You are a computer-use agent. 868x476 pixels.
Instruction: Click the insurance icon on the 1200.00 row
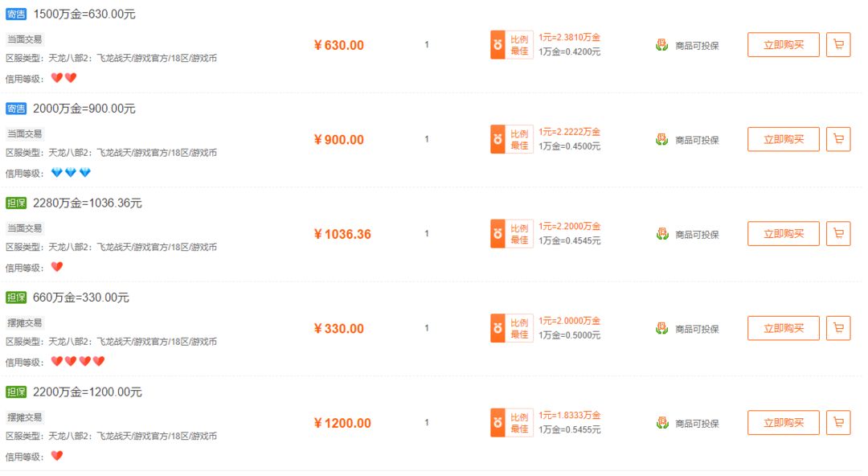pos(661,424)
